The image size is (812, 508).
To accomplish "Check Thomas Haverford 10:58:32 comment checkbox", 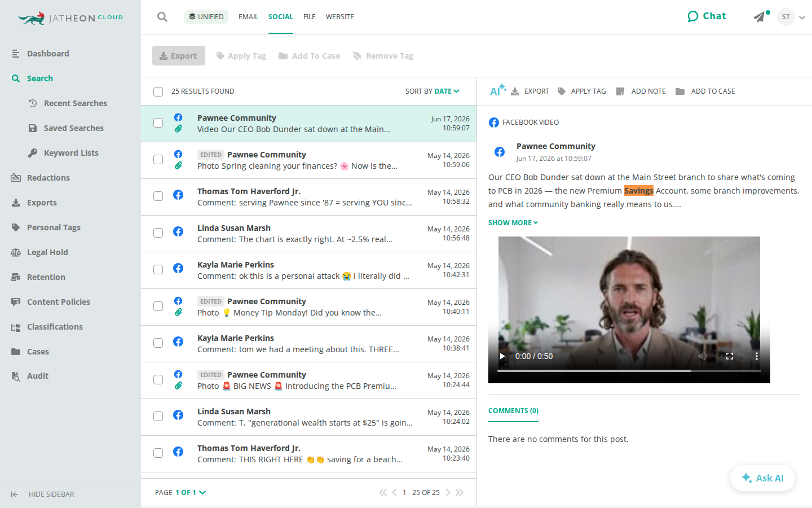I will pos(158,196).
